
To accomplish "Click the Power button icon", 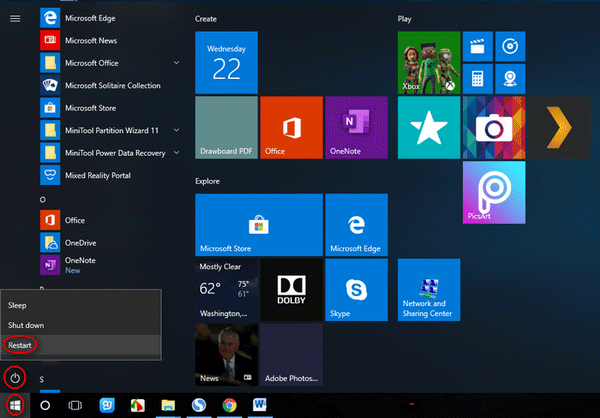I will [15, 378].
